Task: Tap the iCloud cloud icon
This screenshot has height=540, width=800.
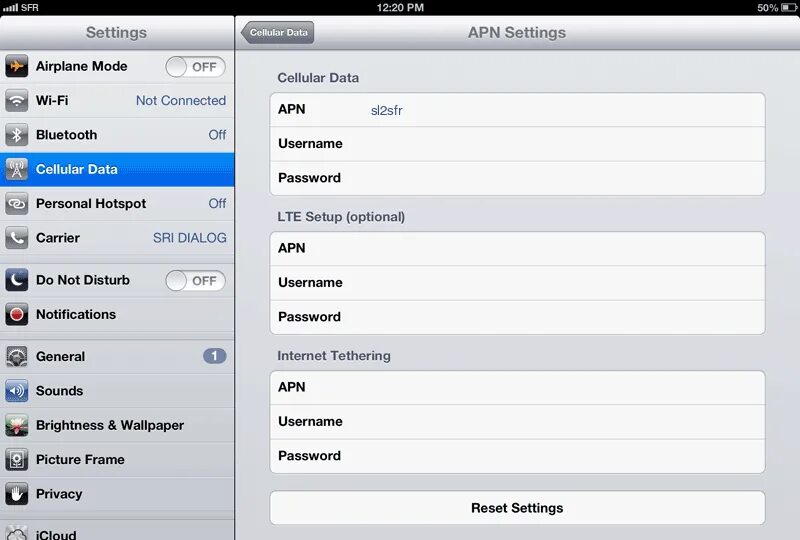Action: (x=16, y=533)
